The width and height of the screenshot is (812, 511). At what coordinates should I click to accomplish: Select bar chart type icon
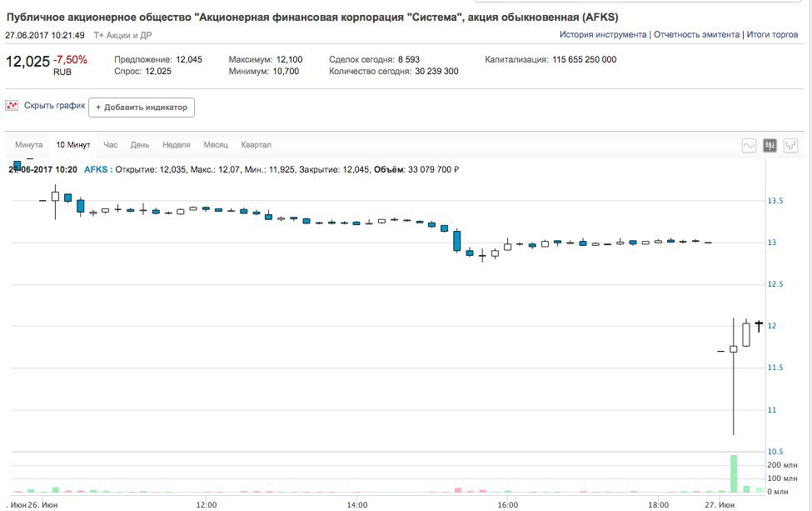tap(791, 146)
